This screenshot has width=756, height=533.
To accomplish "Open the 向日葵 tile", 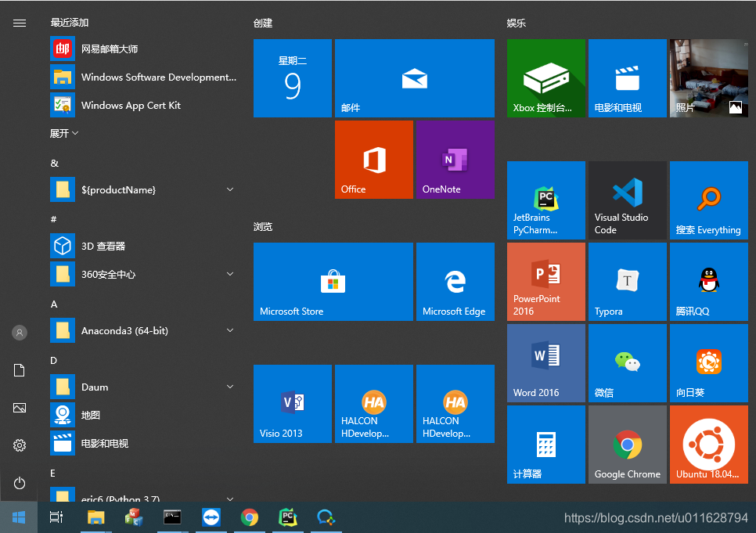I will click(709, 363).
